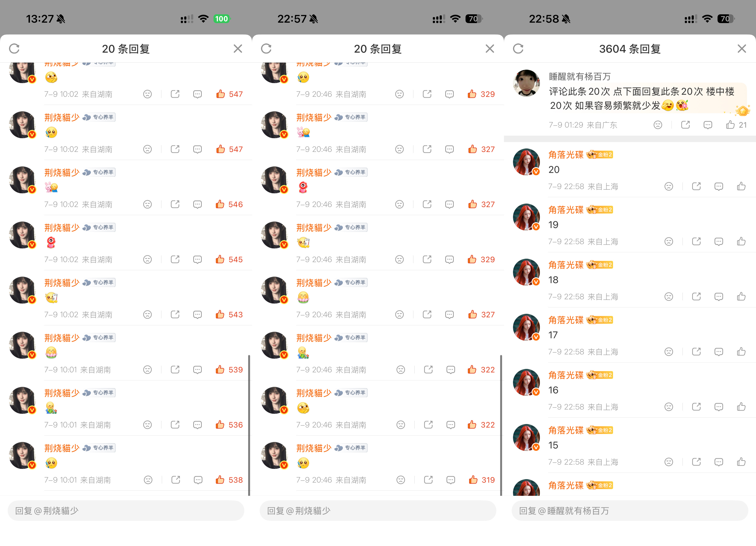Tap the 13:27 clock in the status bar

pos(40,19)
